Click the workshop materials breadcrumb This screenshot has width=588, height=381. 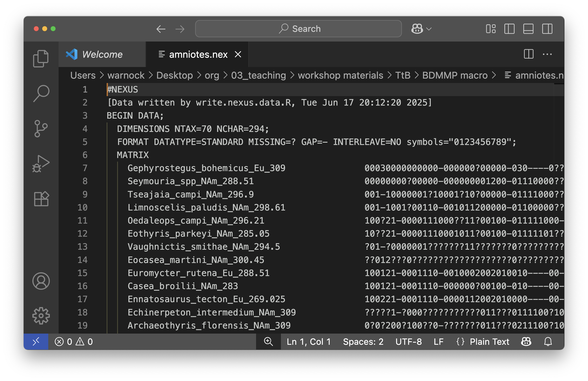click(340, 75)
